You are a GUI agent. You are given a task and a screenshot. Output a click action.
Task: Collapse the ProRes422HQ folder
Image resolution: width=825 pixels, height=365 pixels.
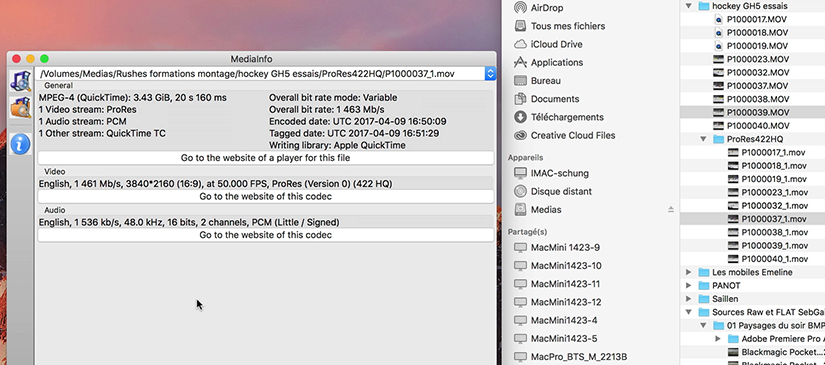pyautogui.click(x=703, y=139)
